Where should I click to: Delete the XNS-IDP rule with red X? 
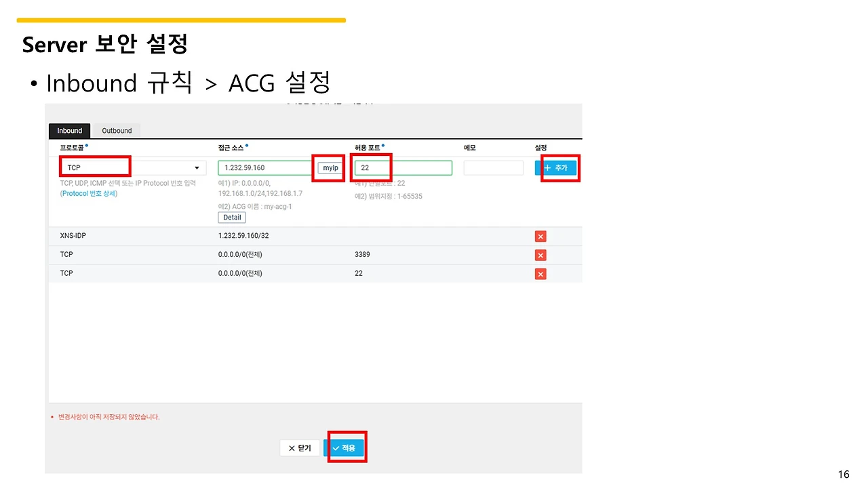point(540,236)
